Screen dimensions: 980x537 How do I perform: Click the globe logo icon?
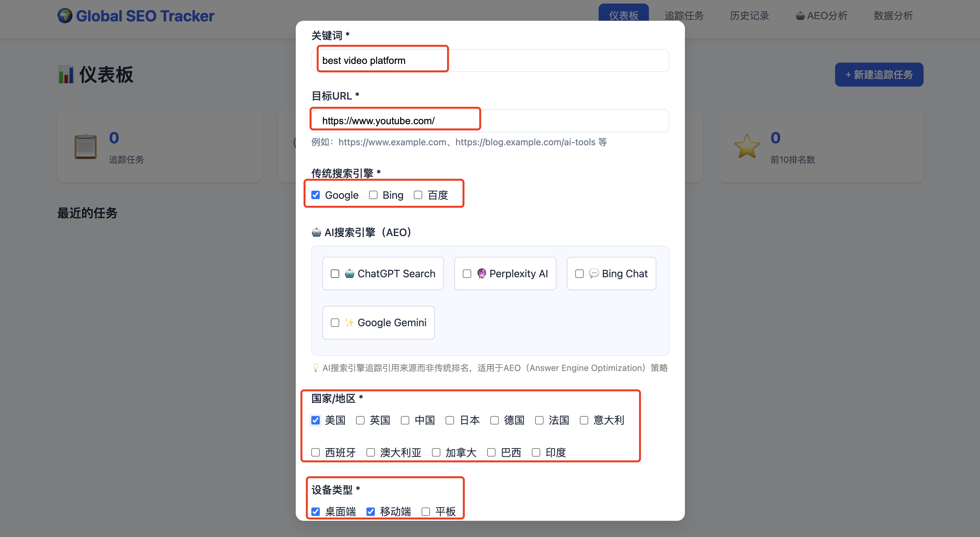pyautogui.click(x=65, y=16)
